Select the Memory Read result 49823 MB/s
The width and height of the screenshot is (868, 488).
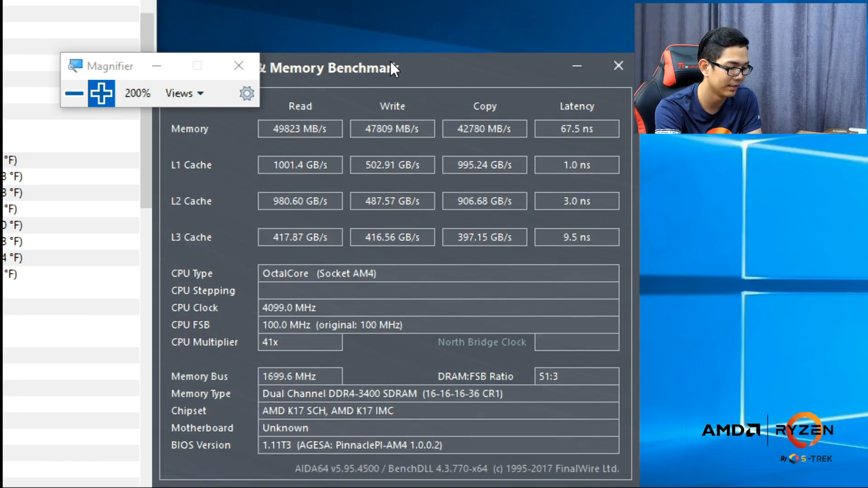click(x=300, y=128)
